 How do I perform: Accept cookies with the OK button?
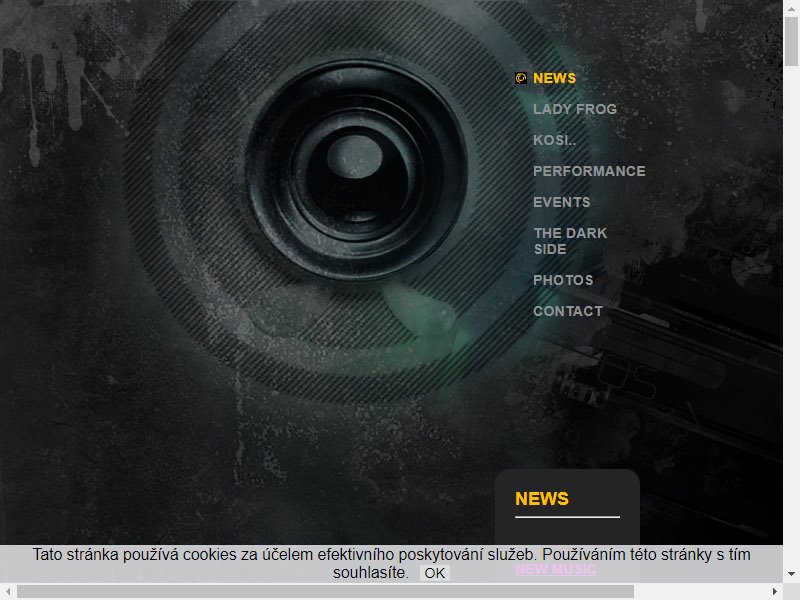(435, 573)
